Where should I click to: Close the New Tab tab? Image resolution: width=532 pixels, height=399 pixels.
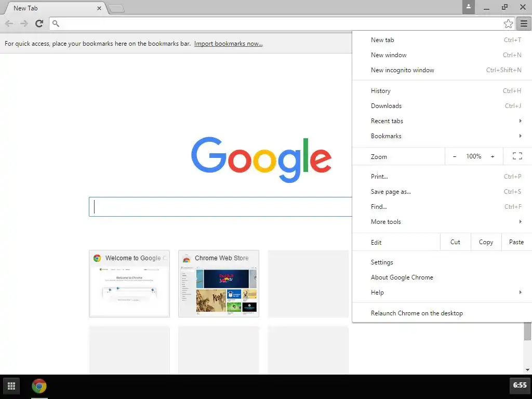pyautogui.click(x=99, y=8)
